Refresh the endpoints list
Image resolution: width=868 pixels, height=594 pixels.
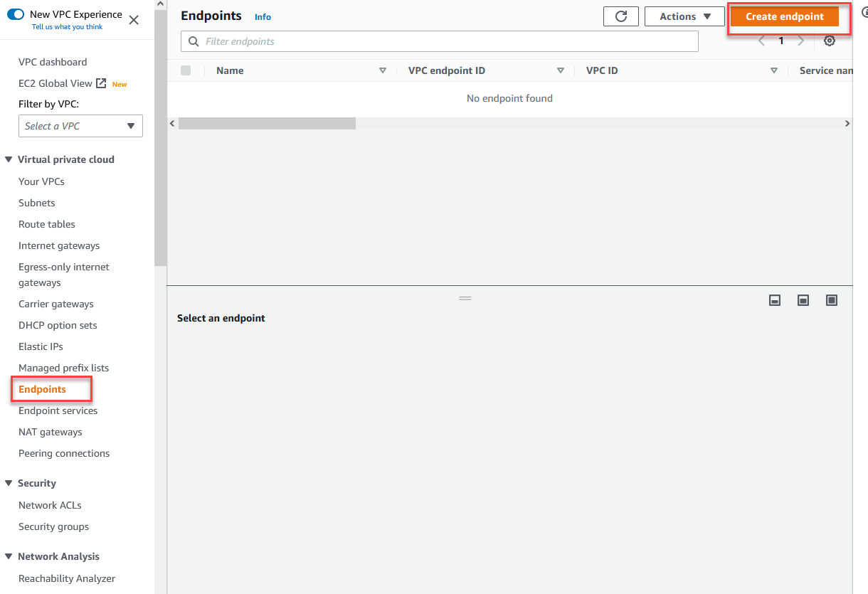coord(621,16)
